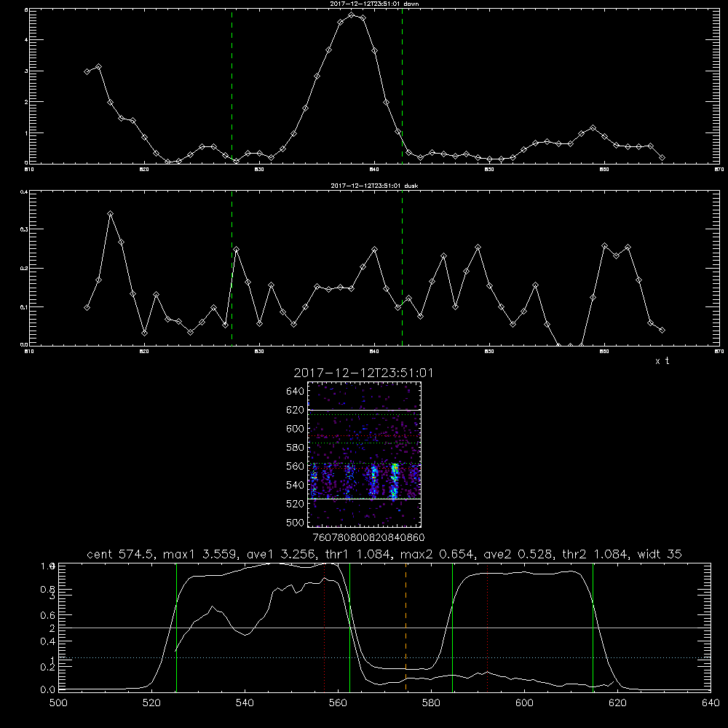Click the spectrogram x-axis label '760780800820840860'
The width and height of the screenshot is (728, 728).
pyautogui.click(x=369, y=538)
